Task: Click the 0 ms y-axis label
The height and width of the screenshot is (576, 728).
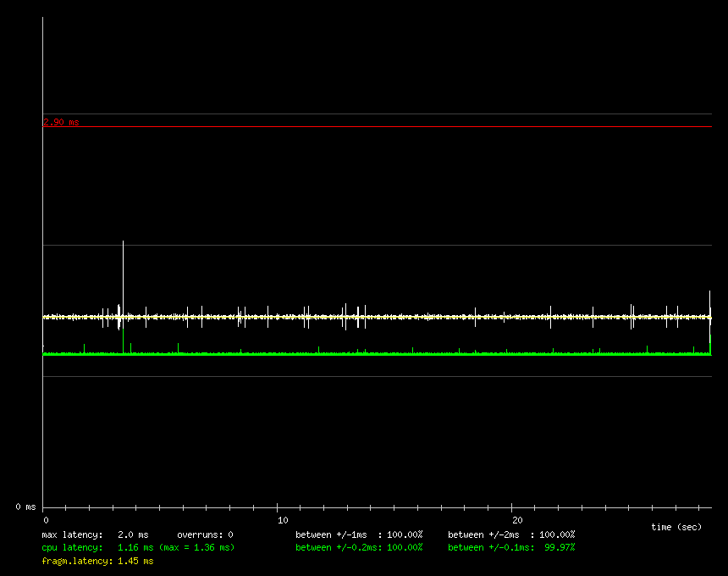Action: pos(25,507)
